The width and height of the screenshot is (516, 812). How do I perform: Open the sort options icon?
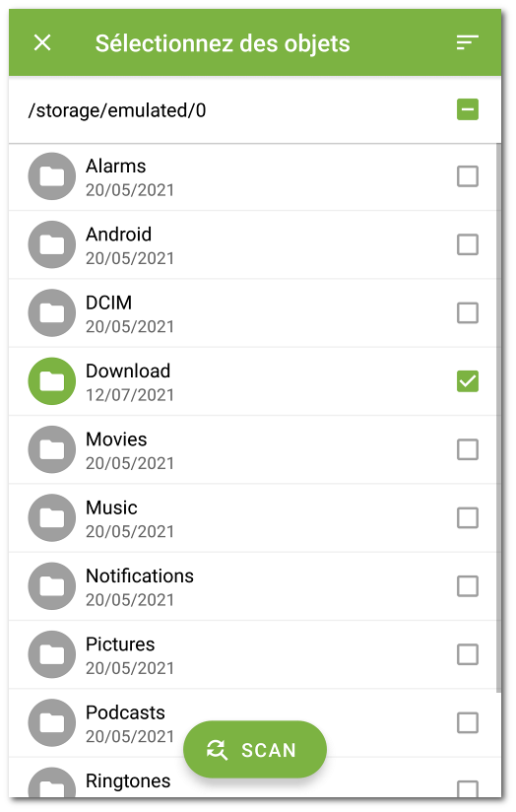tap(468, 42)
